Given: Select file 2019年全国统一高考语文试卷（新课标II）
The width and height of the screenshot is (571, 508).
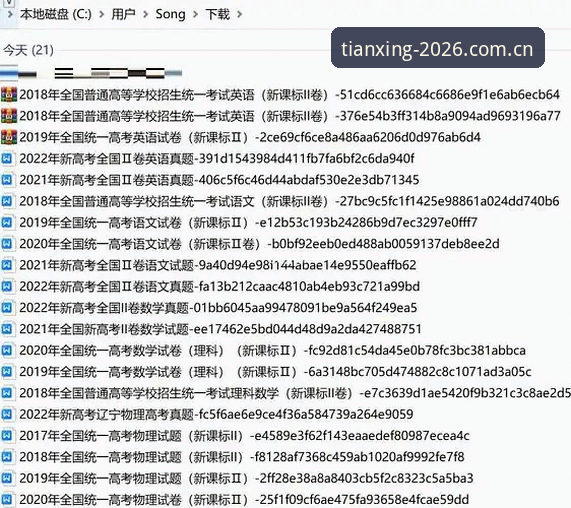Looking at the screenshot, I should pos(248,223).
